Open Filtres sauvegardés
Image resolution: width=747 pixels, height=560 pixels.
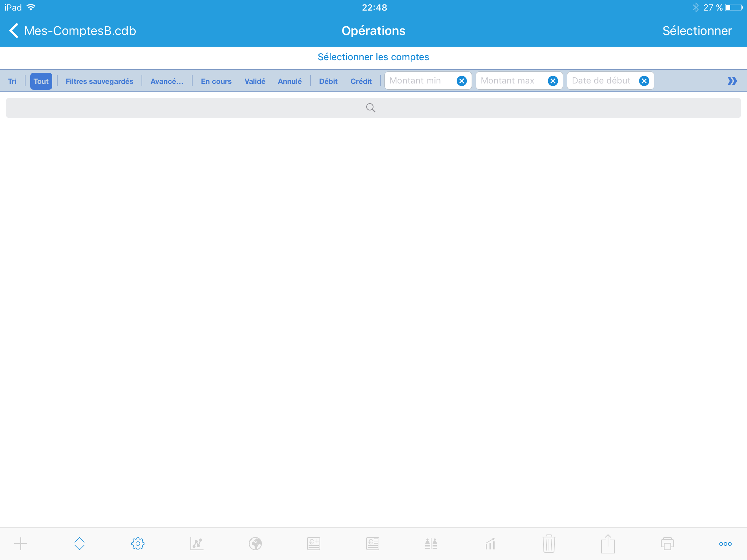click(99, 81)
